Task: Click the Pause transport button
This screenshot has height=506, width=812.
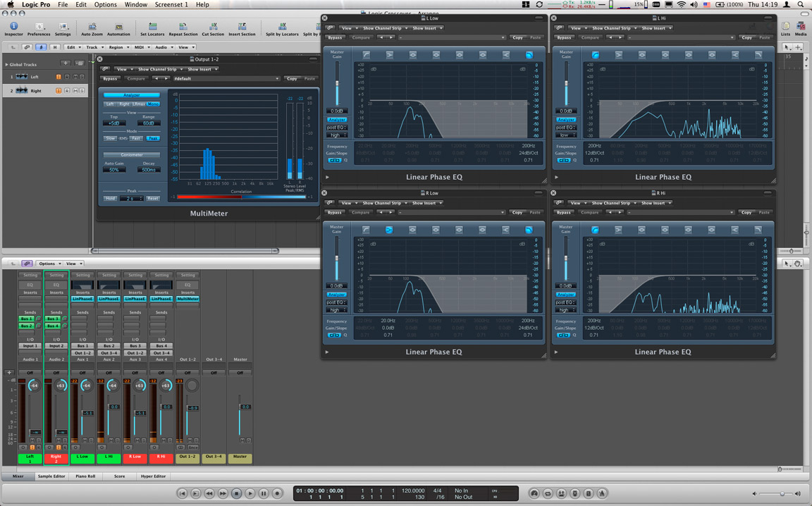Action: 263,493
